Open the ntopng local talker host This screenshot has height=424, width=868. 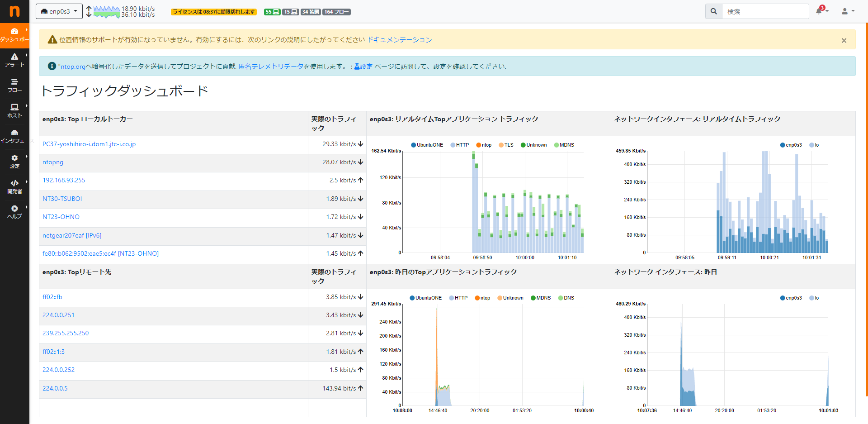(53, 162)
